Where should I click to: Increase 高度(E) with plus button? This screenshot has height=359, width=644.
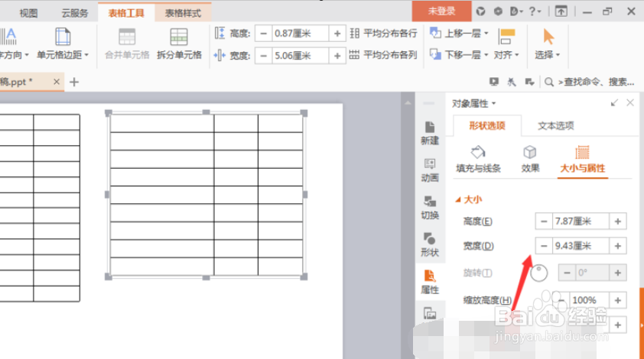tap(618, 222)
